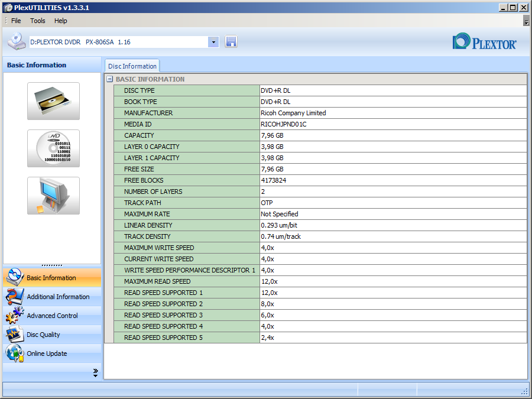
Task: Open the Tools menu
Action: (x=37, y=21)
